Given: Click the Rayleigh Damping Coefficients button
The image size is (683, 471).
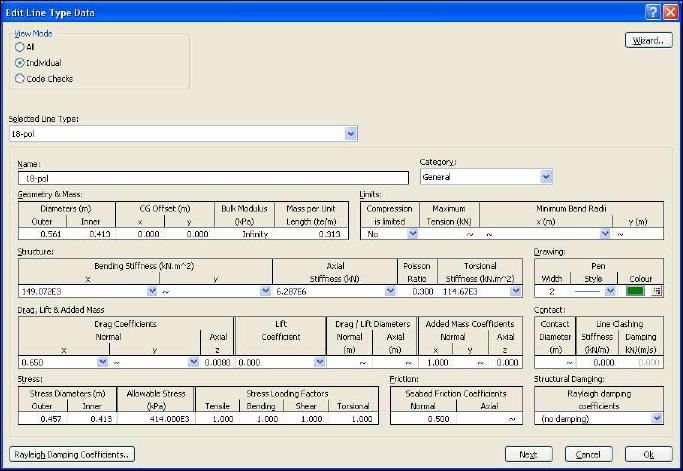Looking at the screenshot, I should tap(71, 453).
